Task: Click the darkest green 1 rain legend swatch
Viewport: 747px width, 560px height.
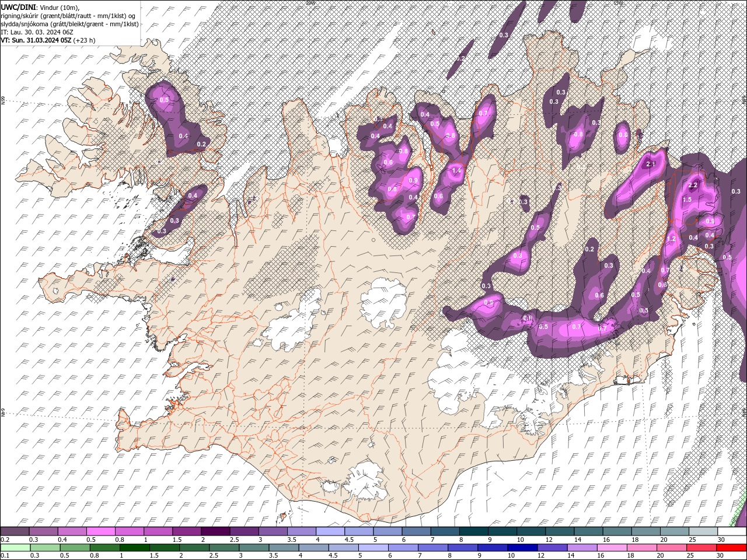Action: point(135,548)
